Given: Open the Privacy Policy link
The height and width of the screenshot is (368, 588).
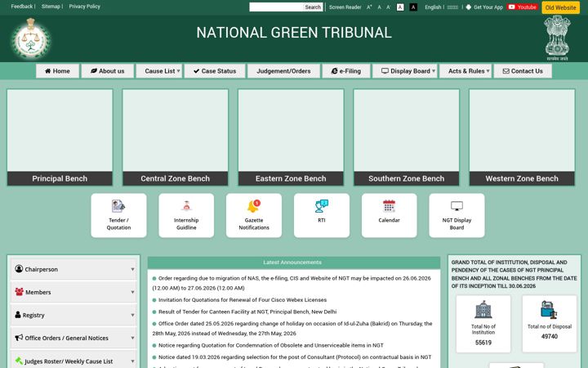Looking at the screenshot, I should pyautogui.click(x=84, y=7).
